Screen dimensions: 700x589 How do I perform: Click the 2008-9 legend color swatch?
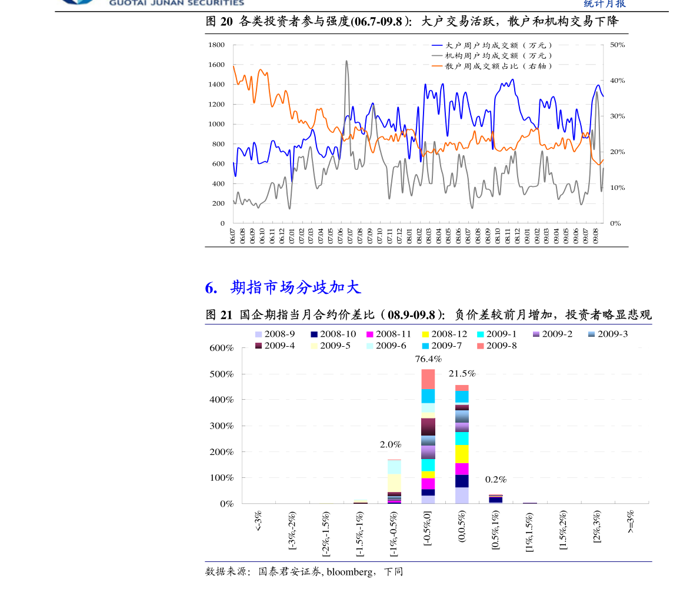click(x=258, y=334)
